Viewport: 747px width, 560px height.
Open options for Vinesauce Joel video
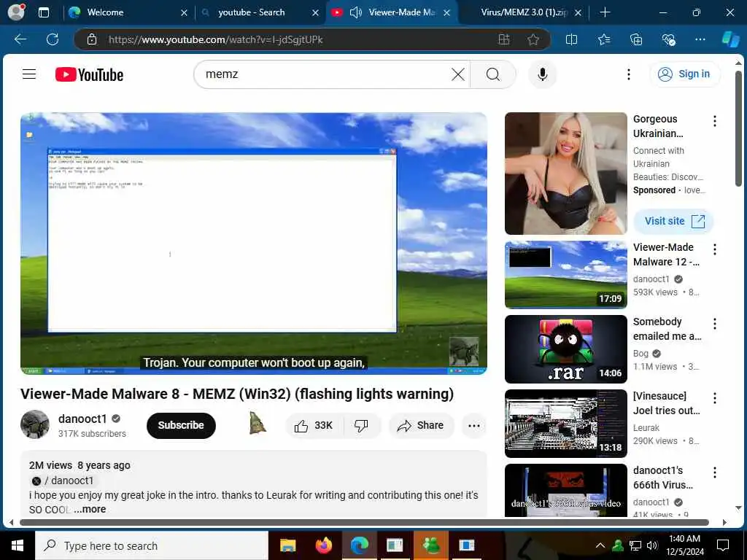pos(715,398)
